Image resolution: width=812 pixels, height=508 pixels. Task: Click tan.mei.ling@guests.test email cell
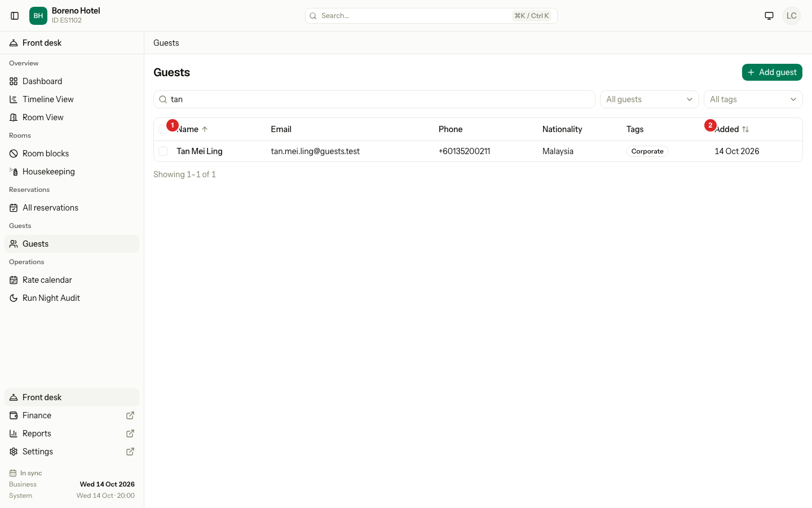point(315,151)
